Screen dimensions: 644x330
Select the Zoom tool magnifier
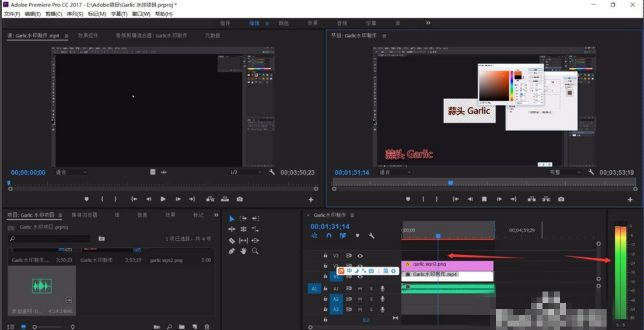[255, 251]
